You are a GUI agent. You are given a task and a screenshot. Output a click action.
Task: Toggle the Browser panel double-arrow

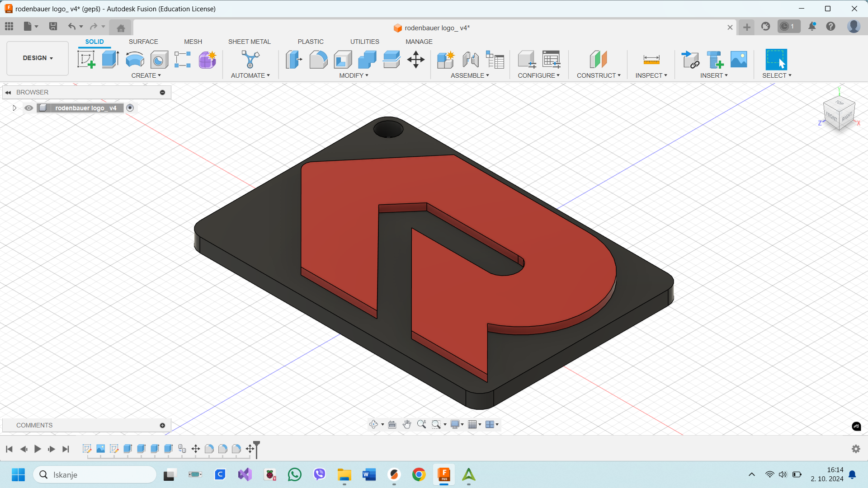(x=8, y=92)
